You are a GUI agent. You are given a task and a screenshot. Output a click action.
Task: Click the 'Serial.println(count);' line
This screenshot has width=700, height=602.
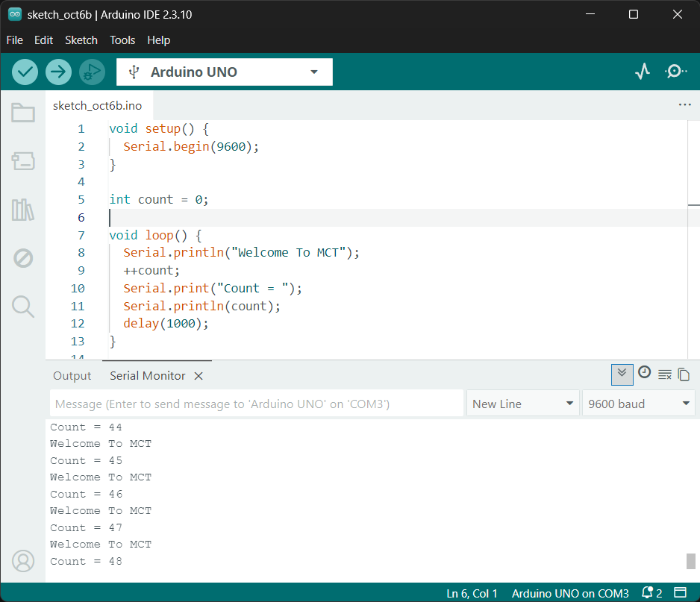(201, 306)
